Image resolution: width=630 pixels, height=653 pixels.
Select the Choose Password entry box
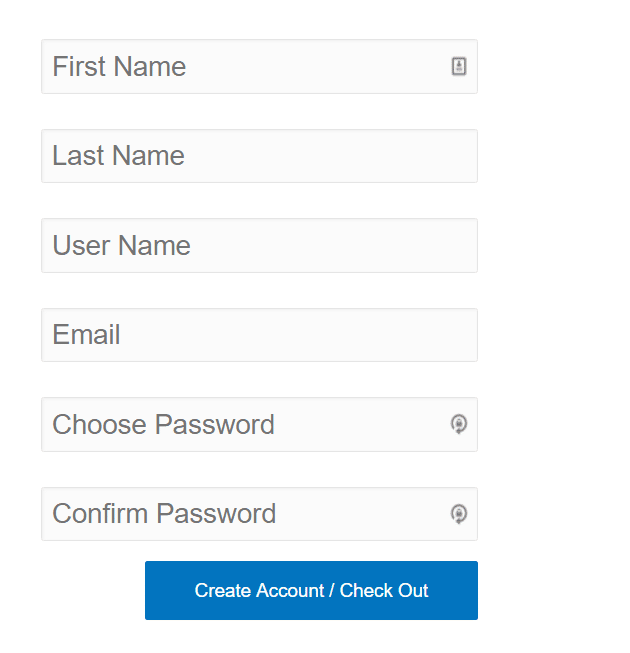click(x=259, y=424)
